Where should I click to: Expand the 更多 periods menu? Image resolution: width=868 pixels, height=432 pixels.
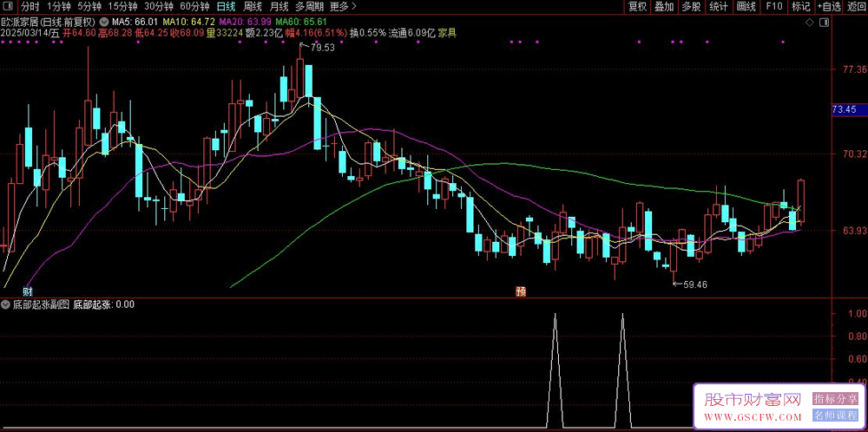point(343,7)
